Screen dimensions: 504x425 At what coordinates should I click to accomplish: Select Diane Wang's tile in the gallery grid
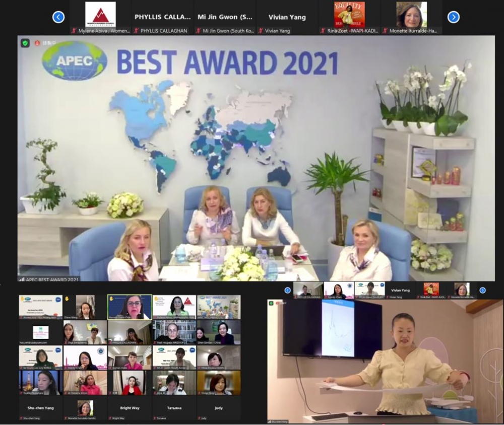tap(85, 307)
